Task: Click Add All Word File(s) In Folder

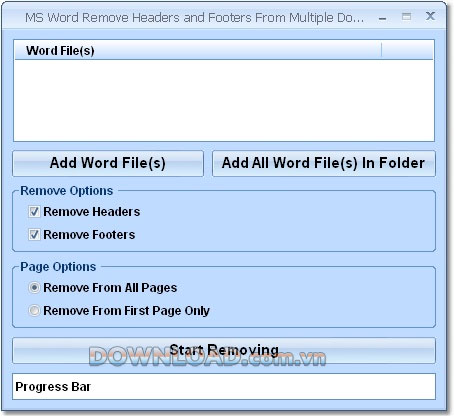Action: click(324, 163)
